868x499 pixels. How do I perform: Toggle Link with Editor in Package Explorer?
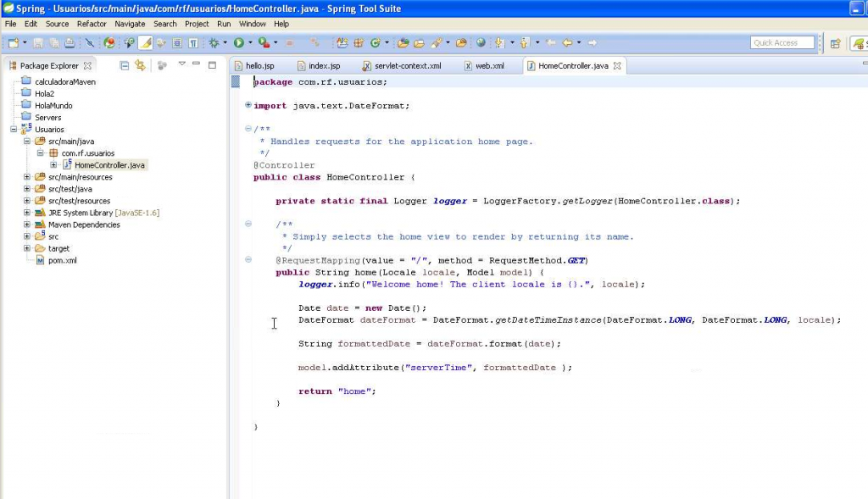pyautogui.click(x=141, y=65)
